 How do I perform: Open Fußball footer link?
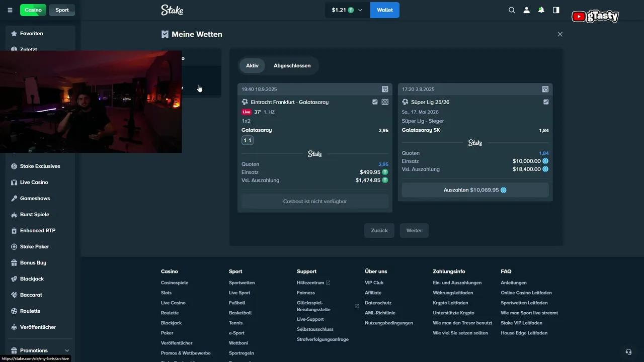[237, 303]
